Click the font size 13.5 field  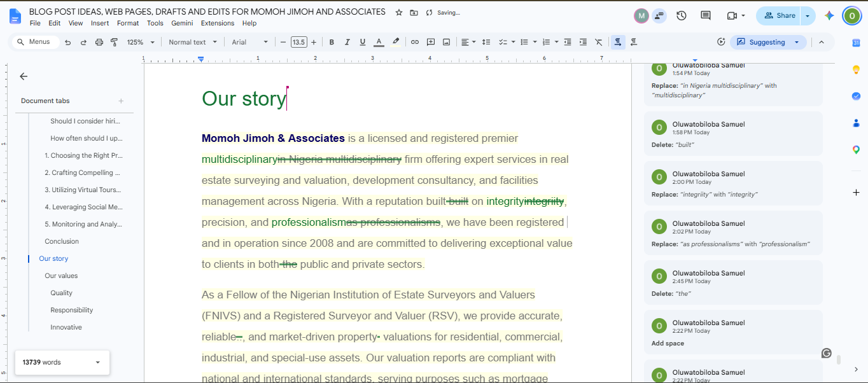coord(299,42)
